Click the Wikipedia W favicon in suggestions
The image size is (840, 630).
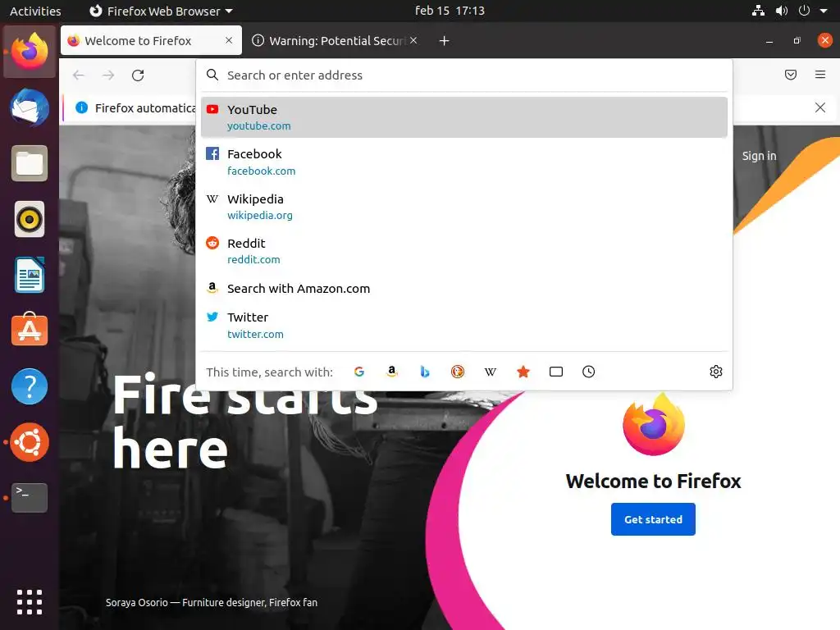point(212,199)
